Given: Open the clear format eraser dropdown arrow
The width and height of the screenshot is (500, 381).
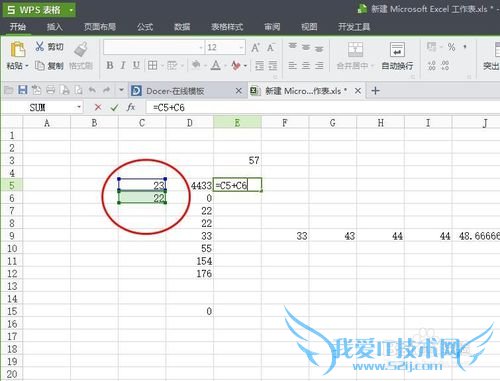Looking at the screenshot, I should point(245,66).
